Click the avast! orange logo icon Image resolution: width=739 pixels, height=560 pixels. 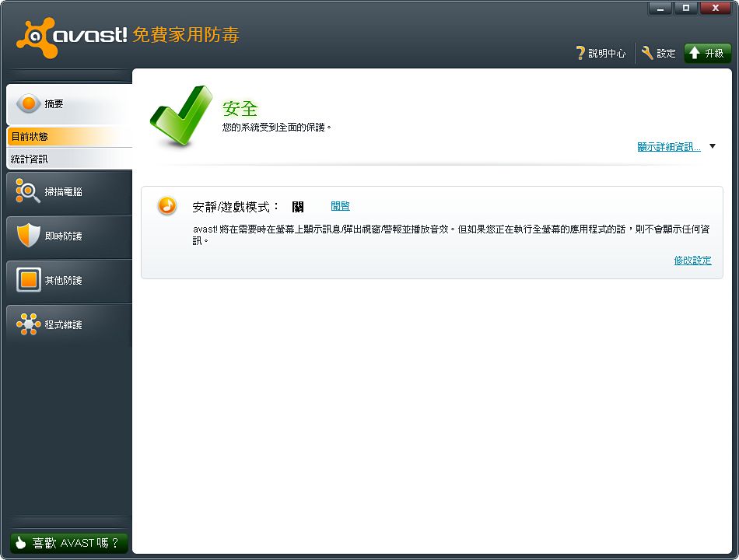pyautogui.click(x=37, y=37)
